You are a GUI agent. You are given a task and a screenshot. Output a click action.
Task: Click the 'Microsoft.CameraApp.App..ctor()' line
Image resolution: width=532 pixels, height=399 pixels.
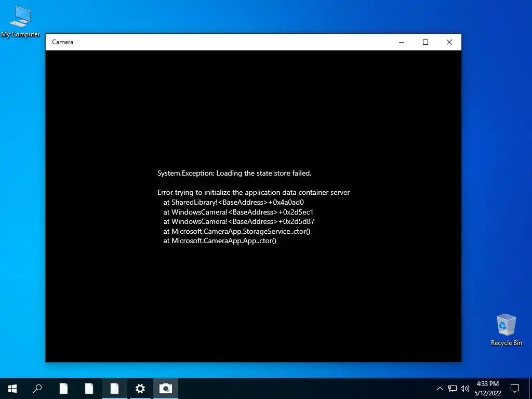click(x=220, y=241)
